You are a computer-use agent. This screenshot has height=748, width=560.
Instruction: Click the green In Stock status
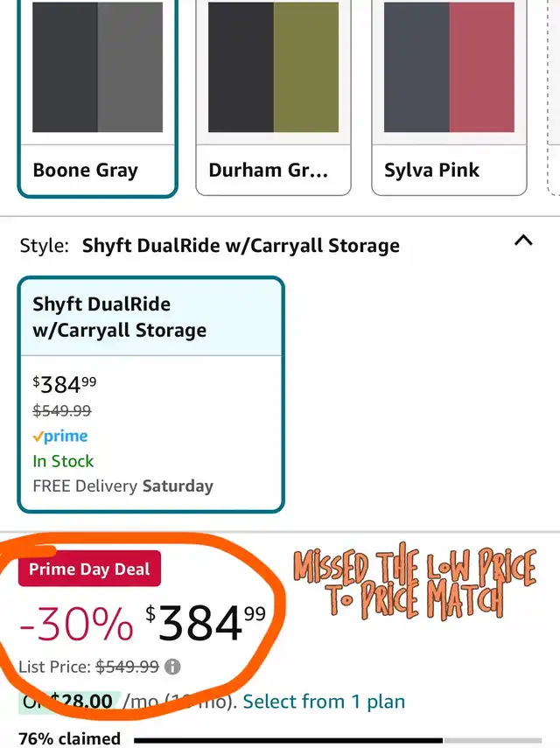[63, 461]
